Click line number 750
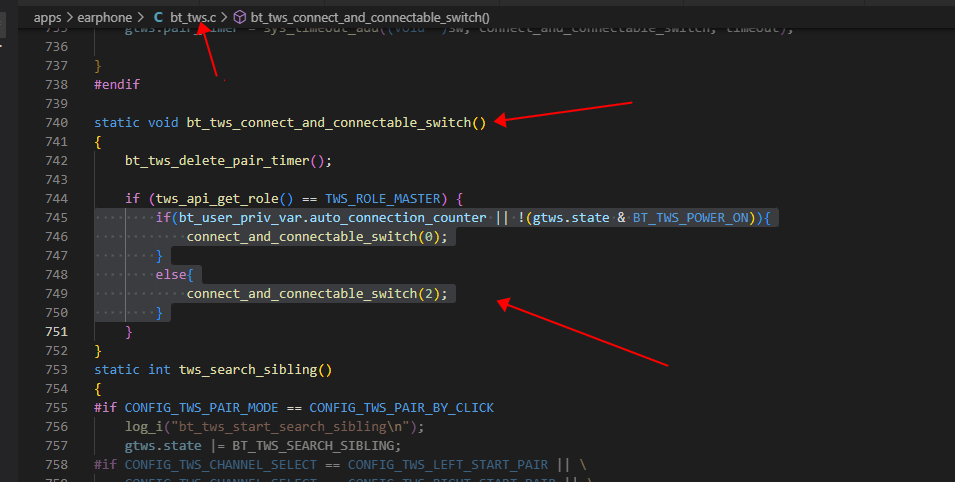This screenshot has width=955, height=482. click(57, 313)
